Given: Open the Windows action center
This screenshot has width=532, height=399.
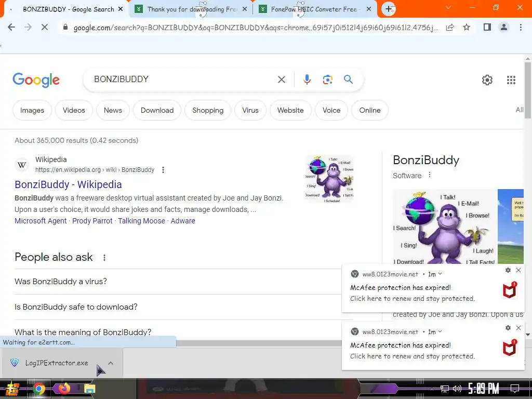Looking at the screenshot, I should (515, 389).
